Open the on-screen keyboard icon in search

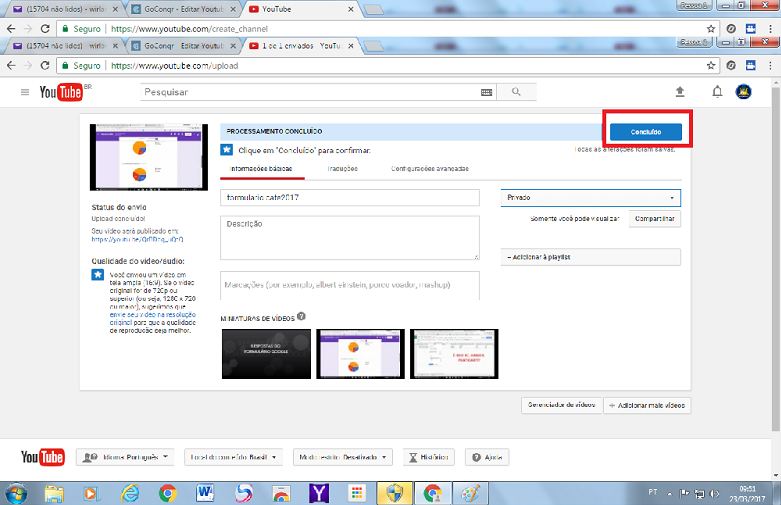click(x=486, y=92)
